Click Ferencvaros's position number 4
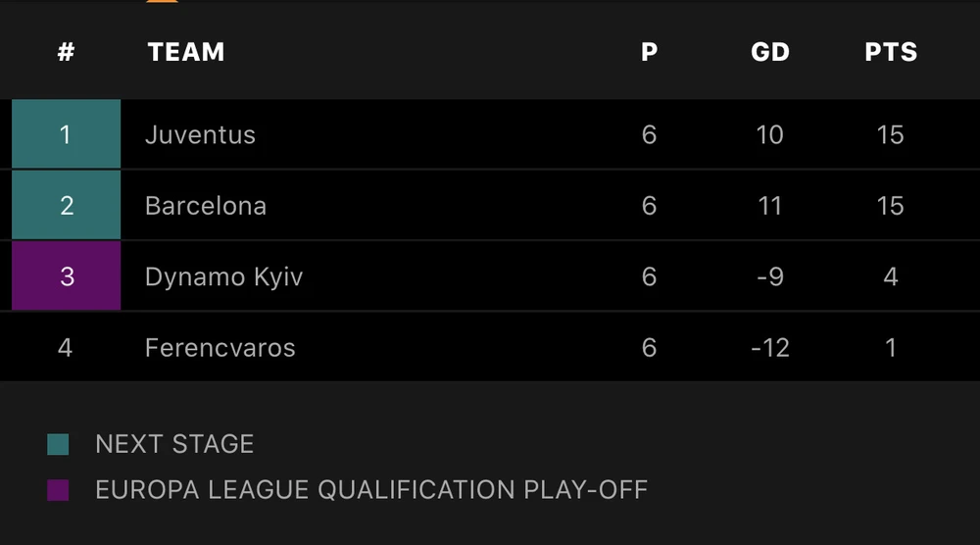 point(66,348)
